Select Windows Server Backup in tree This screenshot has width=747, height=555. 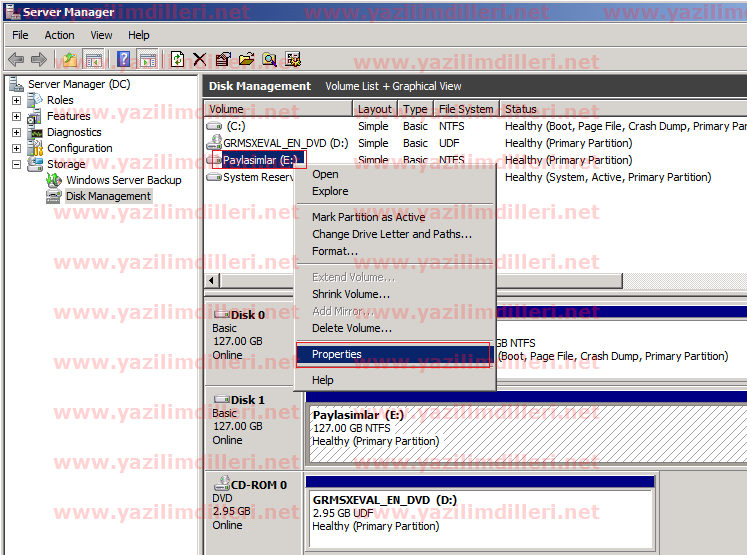click(123, 180)
